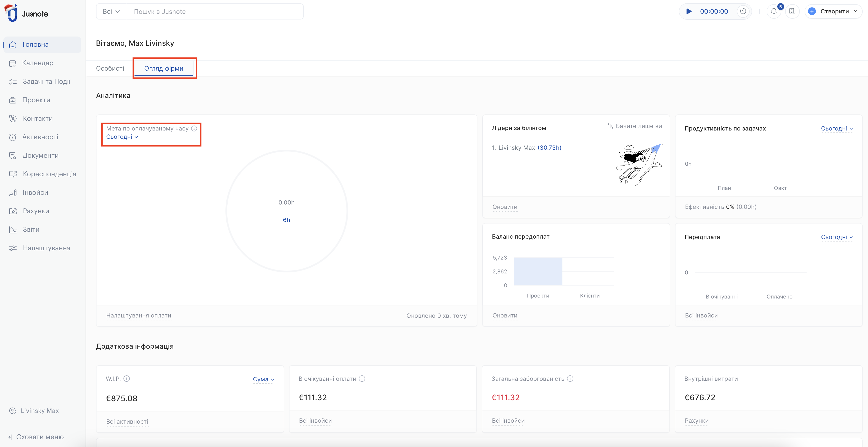Open Сьогодні dropdown under billable time goal
Viewport: 868px width, 447px height.
[x=122, y=137]
